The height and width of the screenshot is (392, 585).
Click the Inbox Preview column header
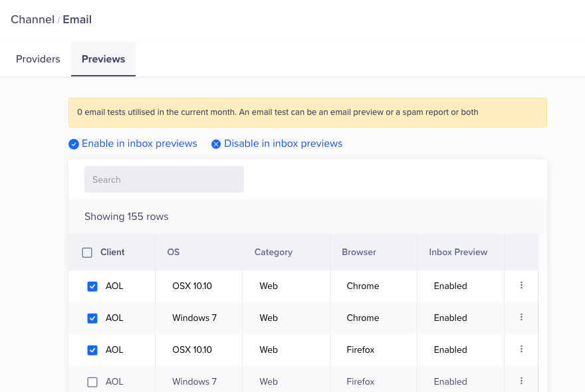tap(458, 252)
